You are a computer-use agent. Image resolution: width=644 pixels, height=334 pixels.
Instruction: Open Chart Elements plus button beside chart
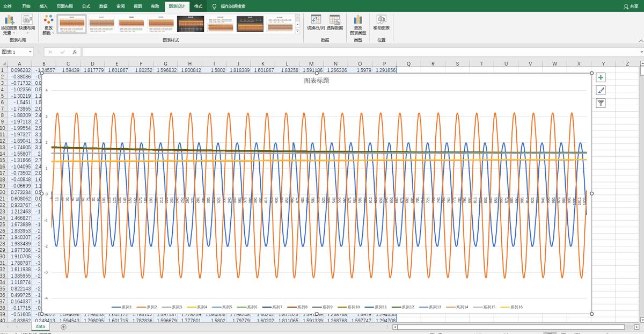click(601, 77)
